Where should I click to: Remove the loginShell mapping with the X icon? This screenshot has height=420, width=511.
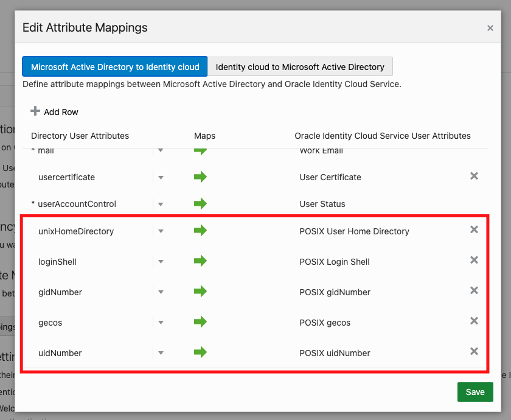point(474,260)
